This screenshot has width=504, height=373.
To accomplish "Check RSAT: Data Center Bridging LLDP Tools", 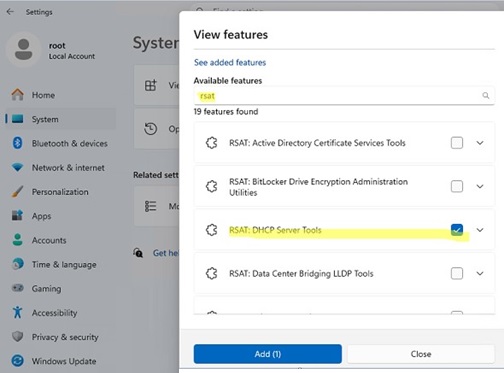I will [x=457, y=273].
